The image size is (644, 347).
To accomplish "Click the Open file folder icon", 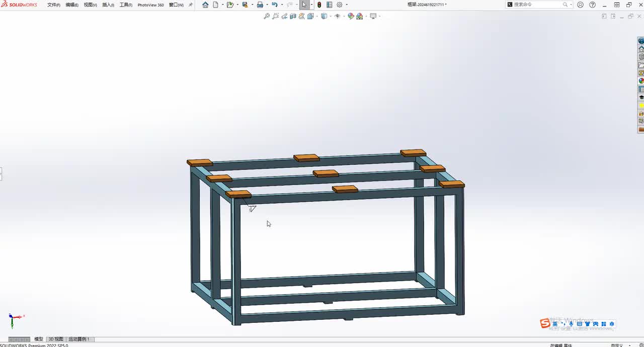I will 230,5.
